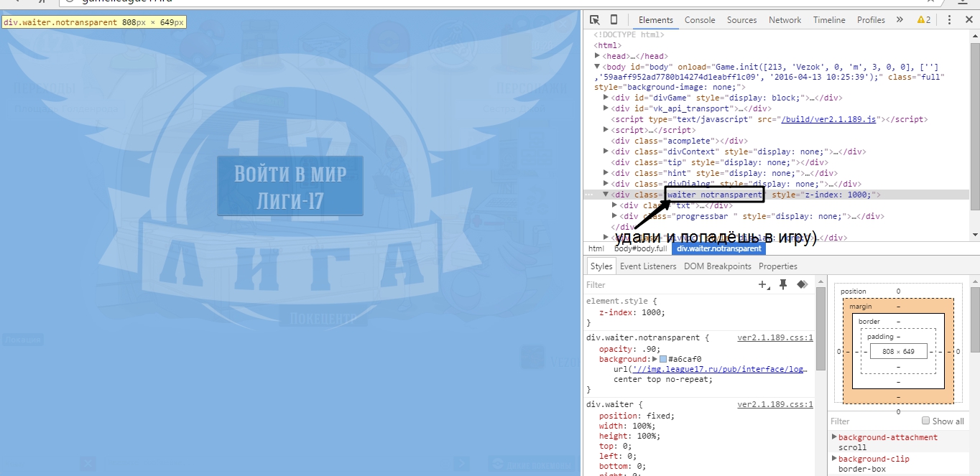The width and height of the screenshot is (980, 476).
Task: Click the element.style selector text
Action: (x=616, y=302)
